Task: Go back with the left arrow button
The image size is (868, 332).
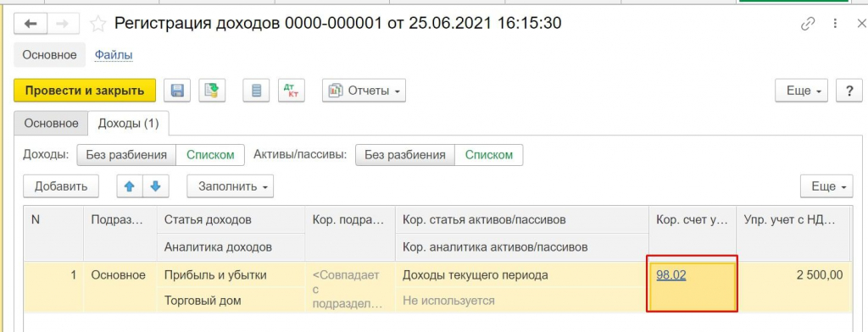Action: 31,23
